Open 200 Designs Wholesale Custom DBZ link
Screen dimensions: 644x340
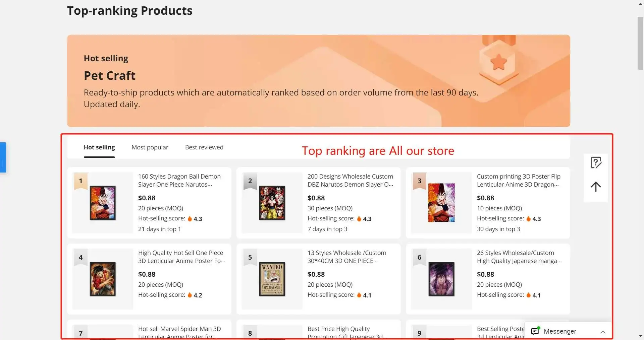pos(350,180)
